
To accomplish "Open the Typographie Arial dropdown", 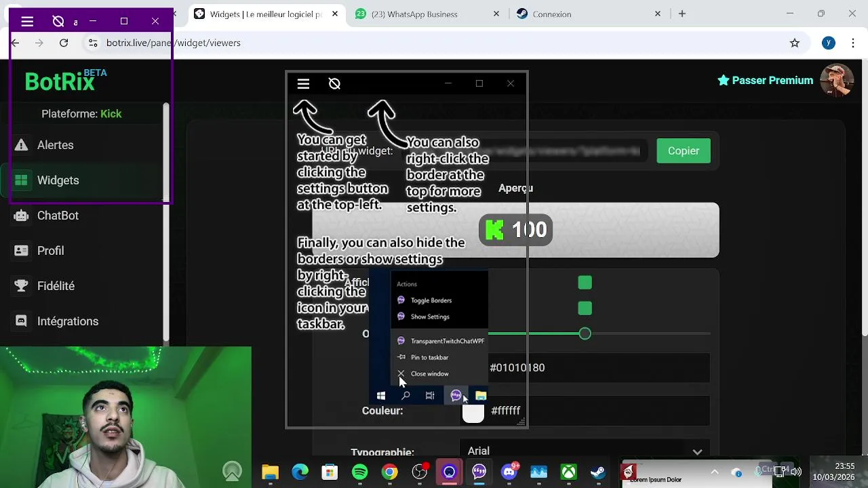I will tap(585, 450).
